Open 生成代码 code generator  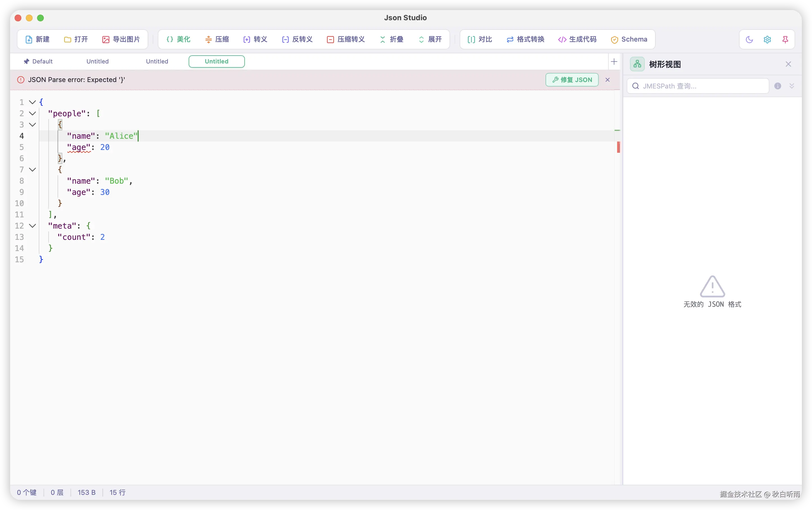point(577,40)
